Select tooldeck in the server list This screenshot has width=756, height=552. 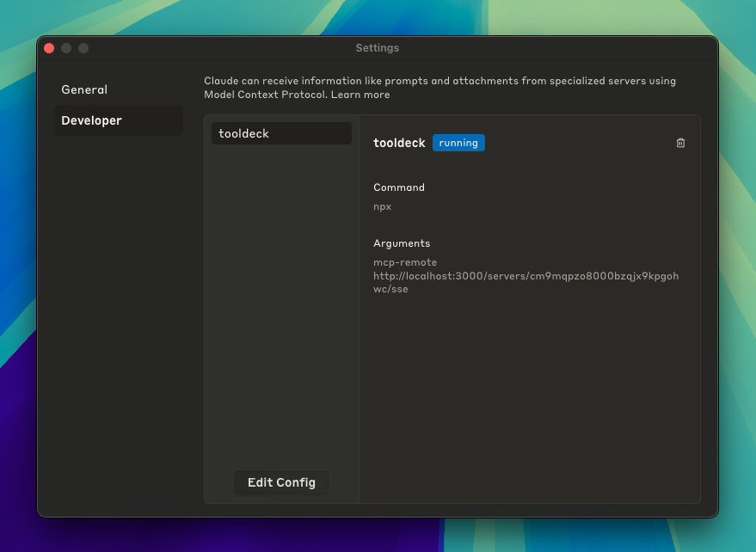click(x=281, y=133)
